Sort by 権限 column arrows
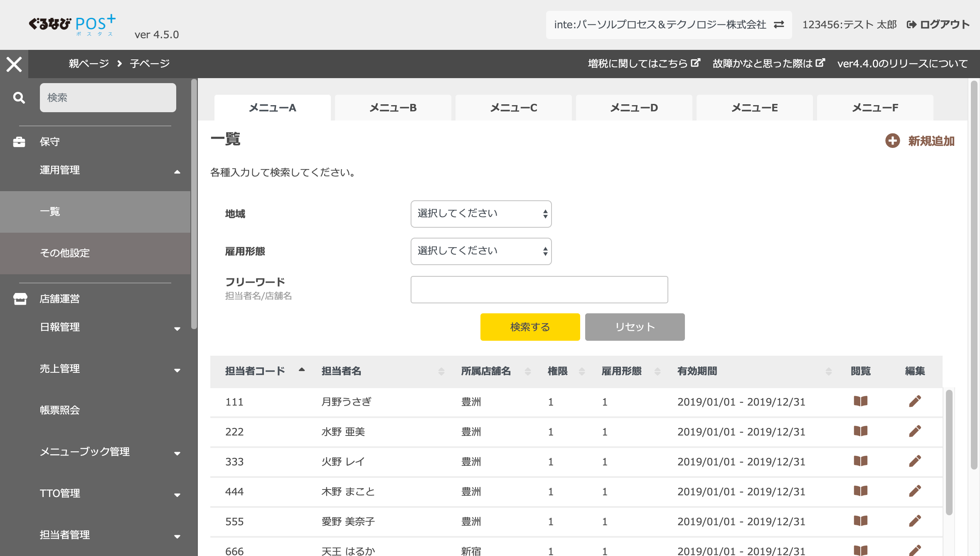 point(582,371)
